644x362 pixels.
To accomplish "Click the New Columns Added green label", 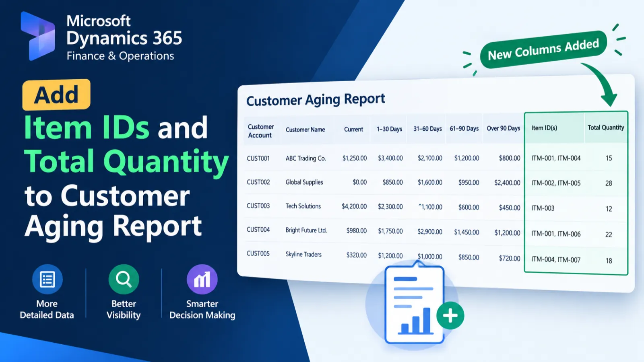I will pos(543,49).
